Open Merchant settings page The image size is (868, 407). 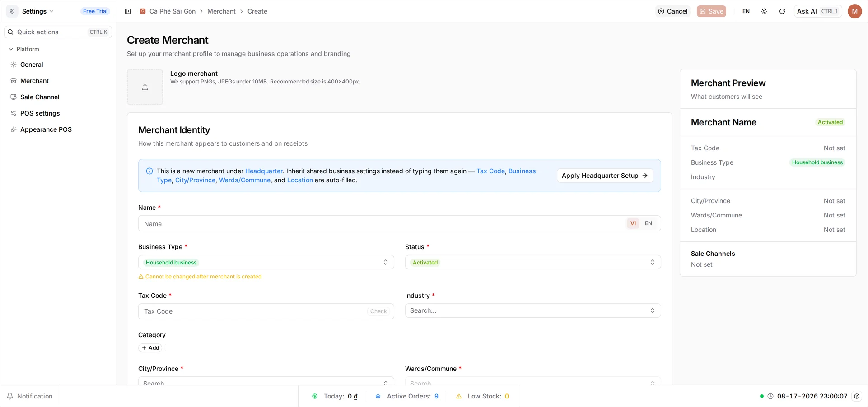tap(58, 81)
